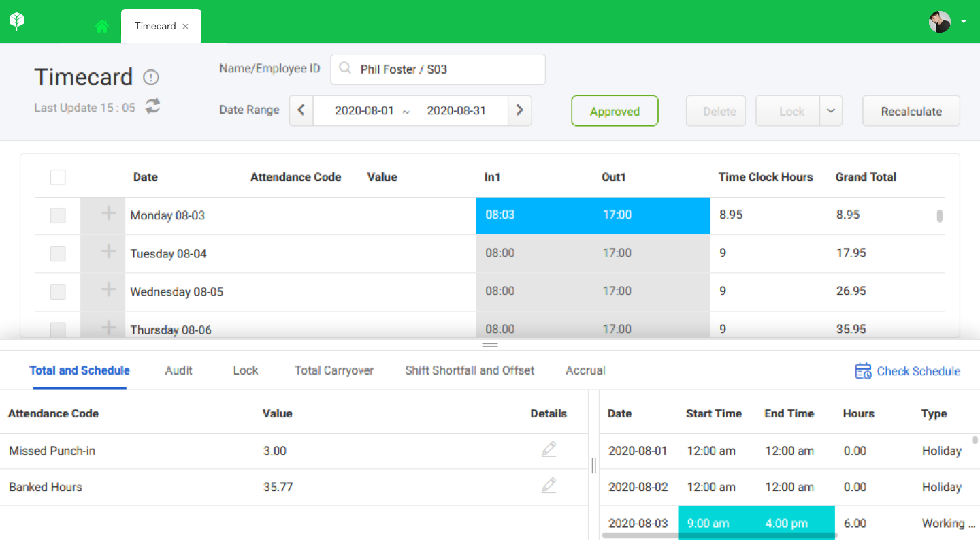Toggle the select-all header checkbox
Screen dimensions: 980x540
pyautogui.click(x=58, y=177)
